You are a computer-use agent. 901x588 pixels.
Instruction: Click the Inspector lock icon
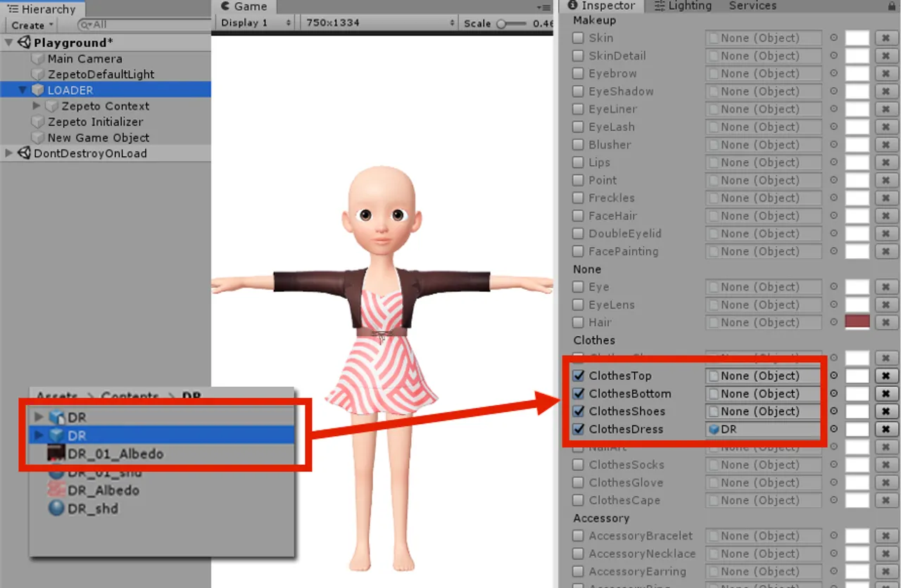click(x=893, y=6)
